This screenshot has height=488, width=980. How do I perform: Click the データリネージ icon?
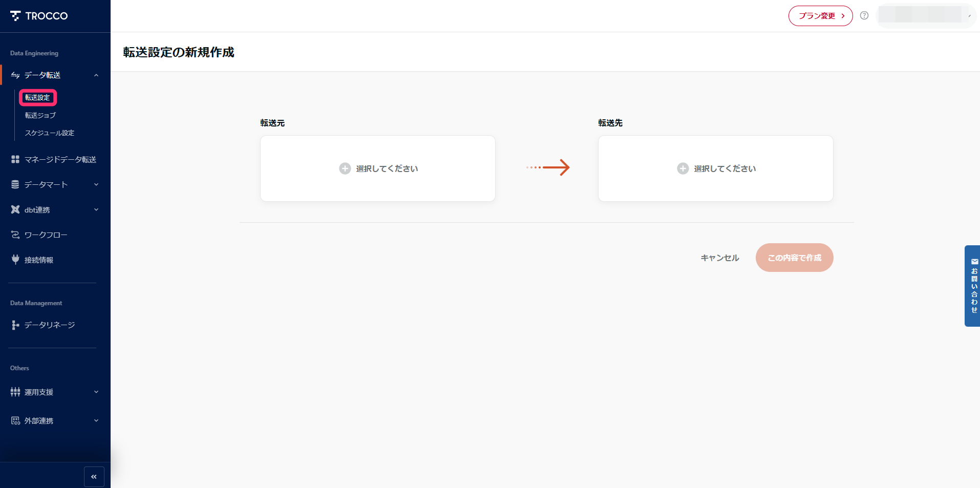pyautogui.click(x=15, y=325)
